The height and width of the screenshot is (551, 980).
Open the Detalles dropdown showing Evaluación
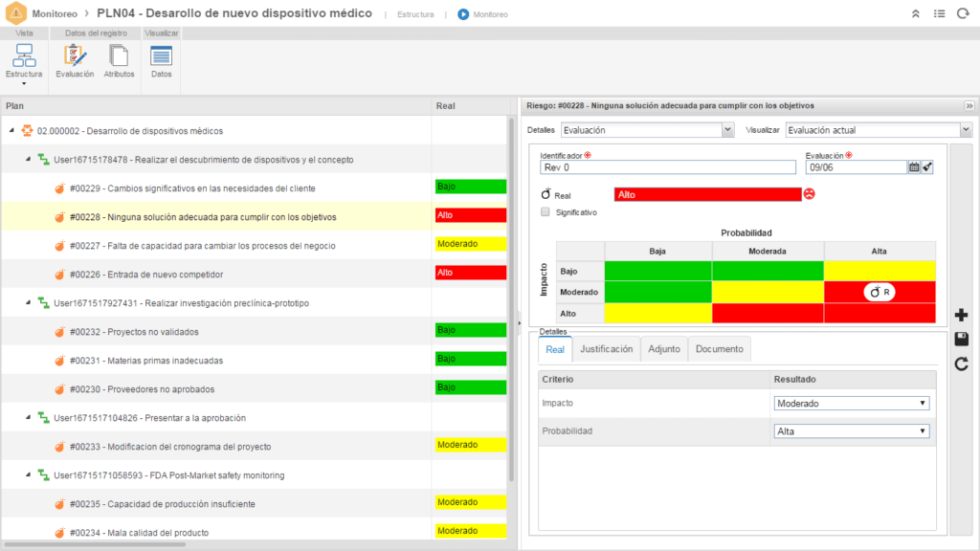pyautogui.click(x=647, y=130)
